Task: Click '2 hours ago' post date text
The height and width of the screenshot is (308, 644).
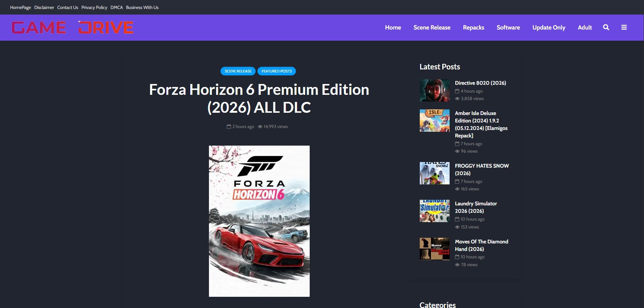Action: pyautogui.click(x=243, y=127)
